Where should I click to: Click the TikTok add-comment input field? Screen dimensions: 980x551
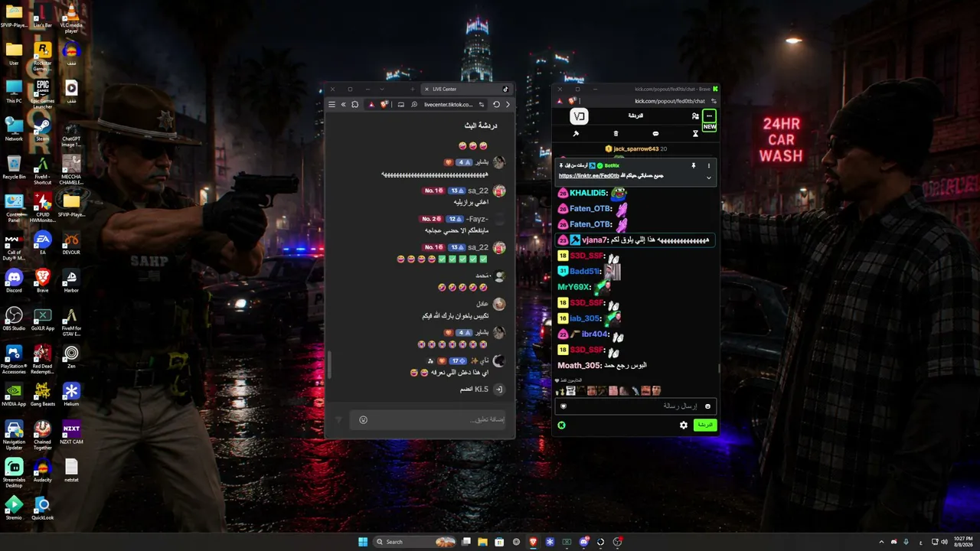429,419
